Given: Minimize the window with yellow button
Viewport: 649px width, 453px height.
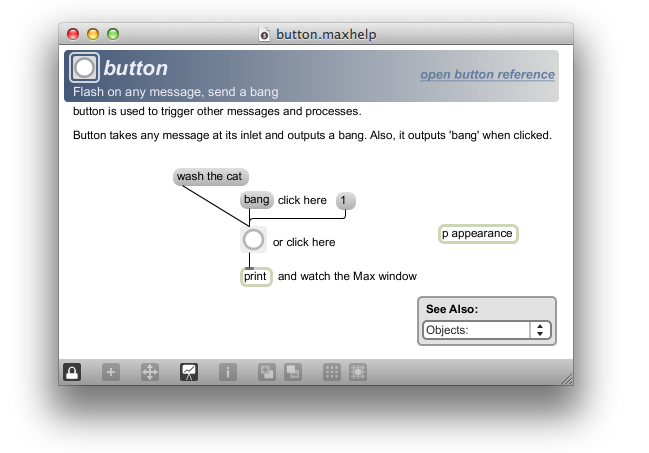Looking at the screenshot, I should point(93,34).
